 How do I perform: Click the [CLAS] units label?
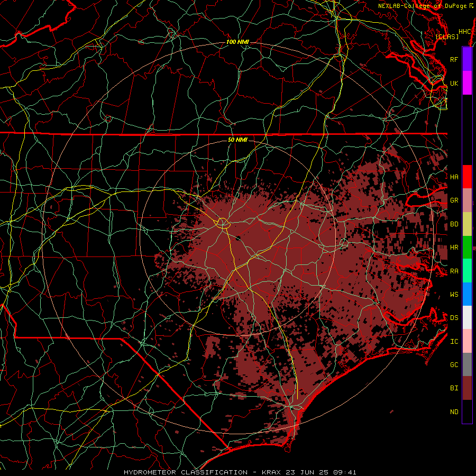coord(447,36)
